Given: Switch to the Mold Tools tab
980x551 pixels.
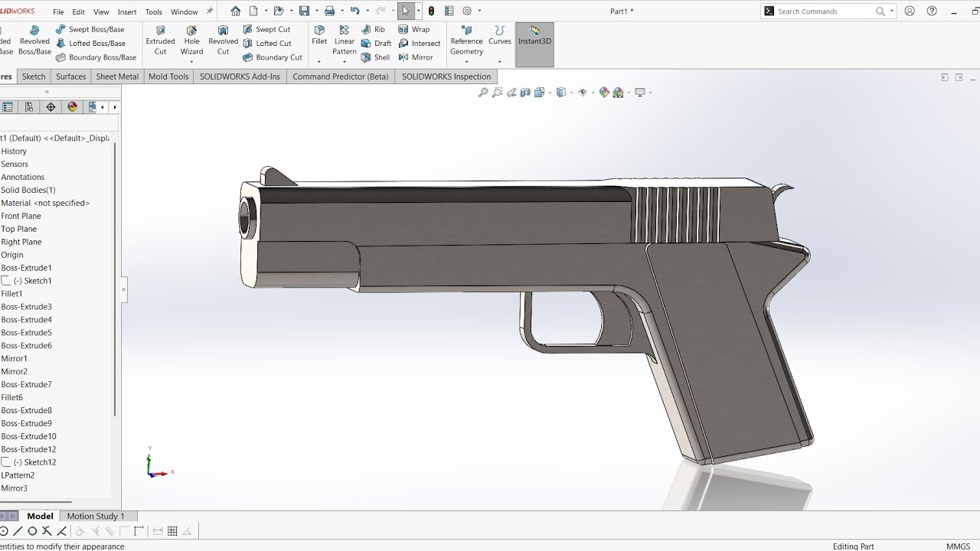Looking at the screenshot, I should (x=168, y=77).
